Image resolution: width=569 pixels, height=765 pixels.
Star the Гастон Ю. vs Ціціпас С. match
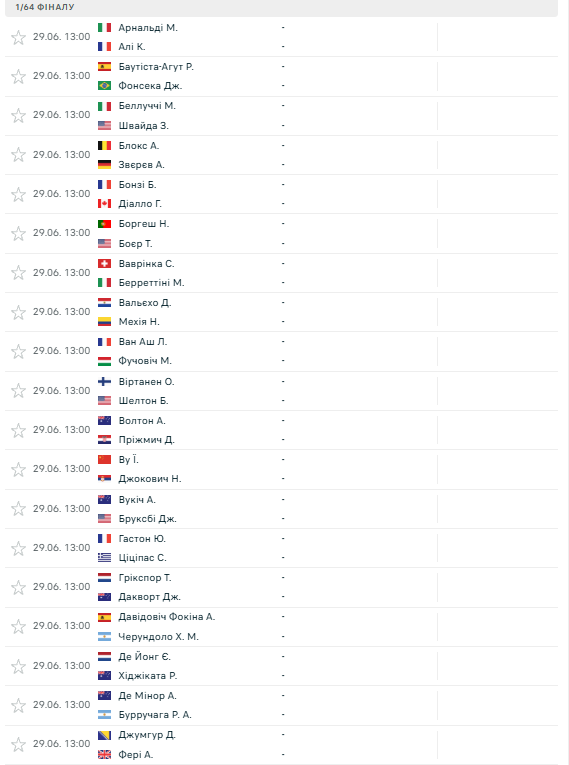[x=18, y=548]
